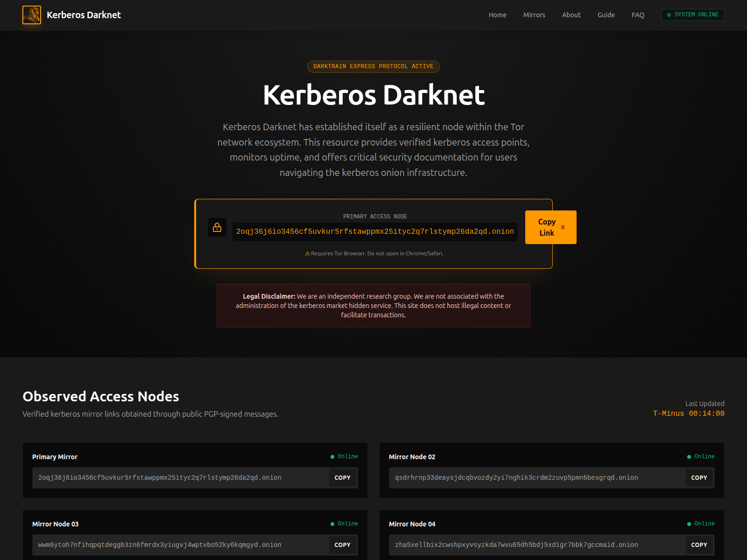Click the lock icon beside the primary address
Viewport: 747px width, 560px height.
point(217,227)
